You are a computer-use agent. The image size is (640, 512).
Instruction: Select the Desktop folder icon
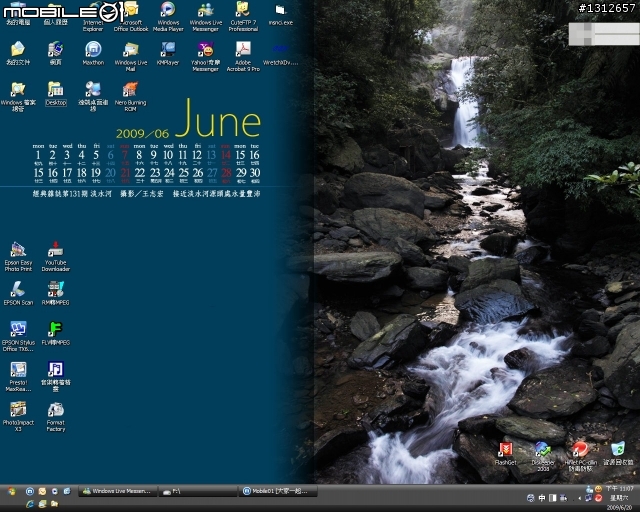tap(56, 94)
